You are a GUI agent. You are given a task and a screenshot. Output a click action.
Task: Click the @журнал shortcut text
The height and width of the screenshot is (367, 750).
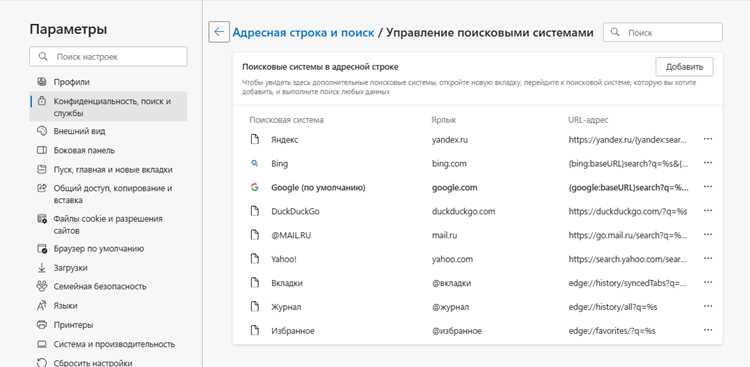point(451,307)
